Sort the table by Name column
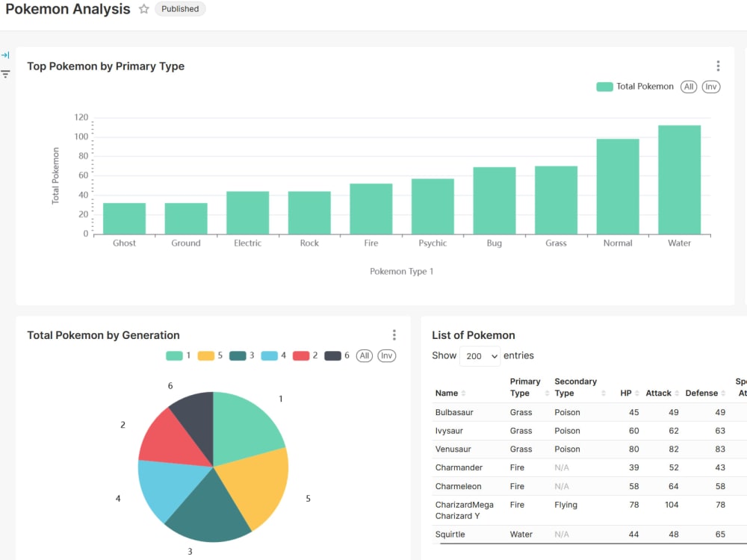This screenshot has width=747, height=560. point(463,393)
